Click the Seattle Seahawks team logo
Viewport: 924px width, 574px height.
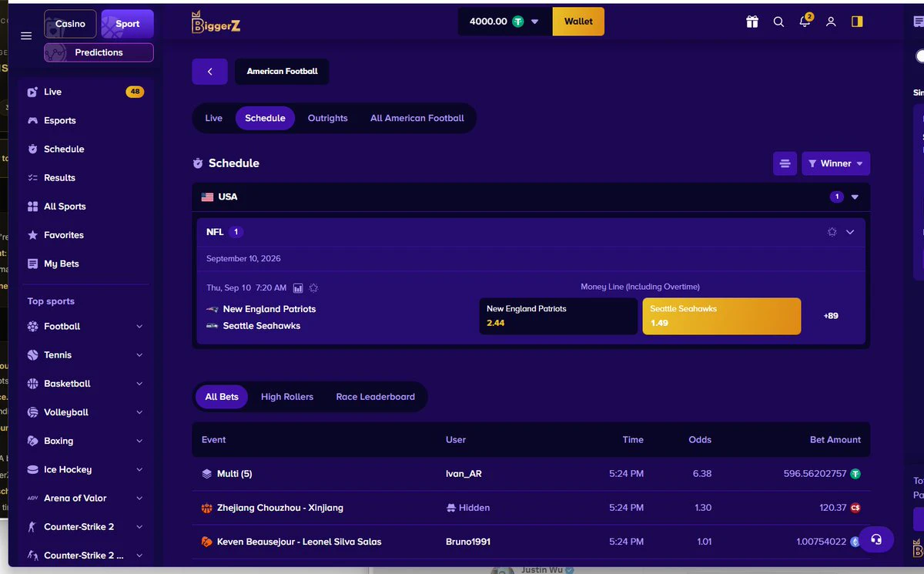(x=213, y=326)
